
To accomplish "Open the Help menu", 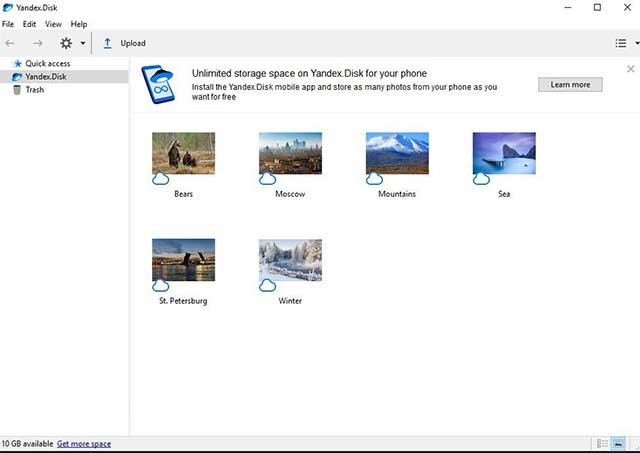I will tap(79, 24).
